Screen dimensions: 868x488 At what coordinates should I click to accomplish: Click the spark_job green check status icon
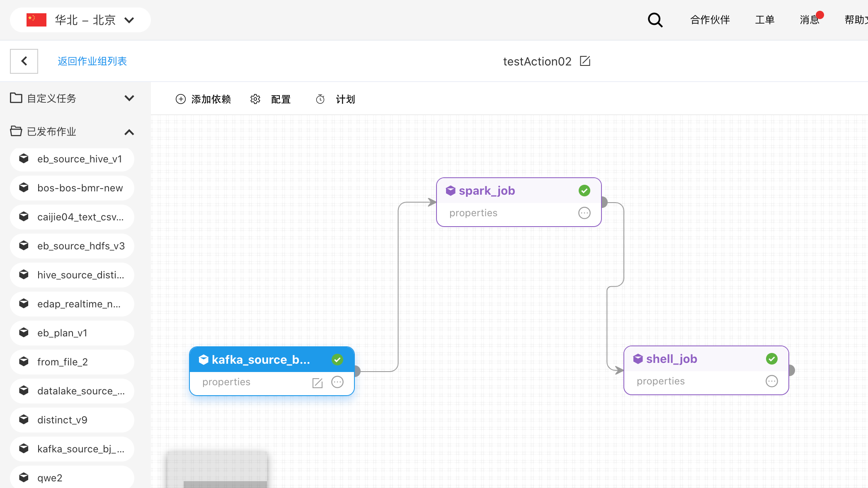point(584,191)
